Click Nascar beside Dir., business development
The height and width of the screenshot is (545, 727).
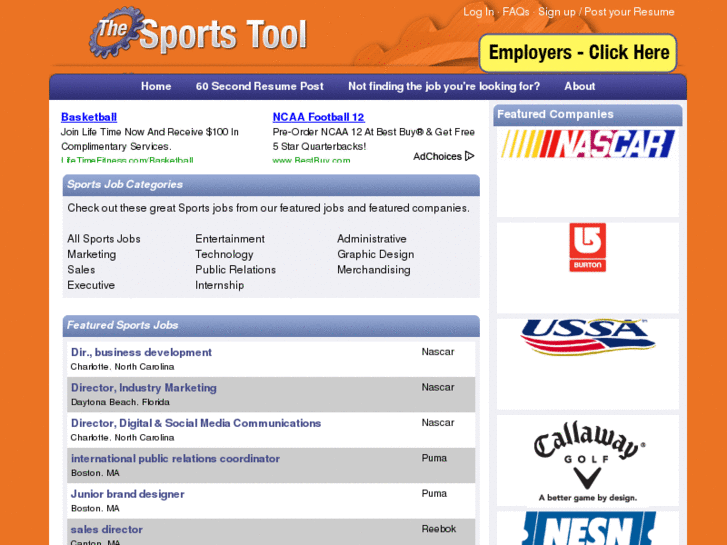tap(438, 352)
